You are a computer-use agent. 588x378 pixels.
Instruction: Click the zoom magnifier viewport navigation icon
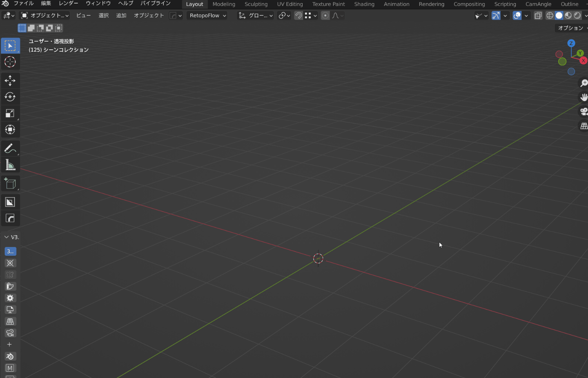[x=584, y=83]
